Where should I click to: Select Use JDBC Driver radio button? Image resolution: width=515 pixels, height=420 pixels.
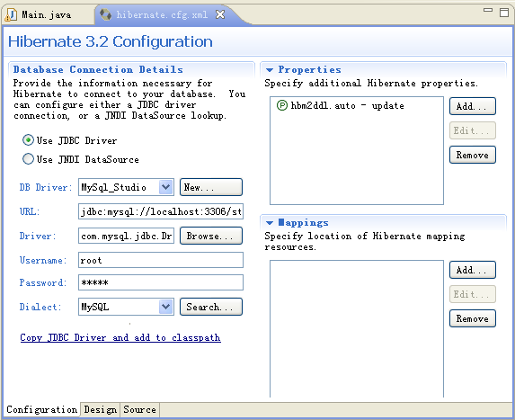[x=28, y=140]
